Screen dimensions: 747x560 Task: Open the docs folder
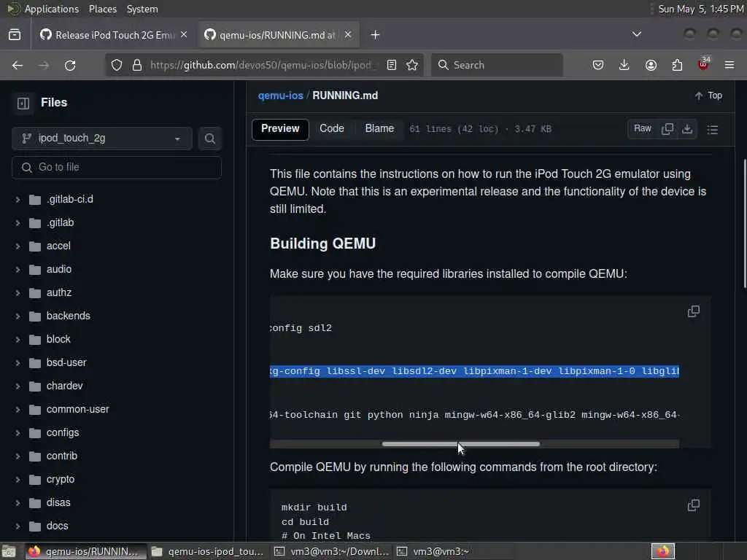click(57, 526)
